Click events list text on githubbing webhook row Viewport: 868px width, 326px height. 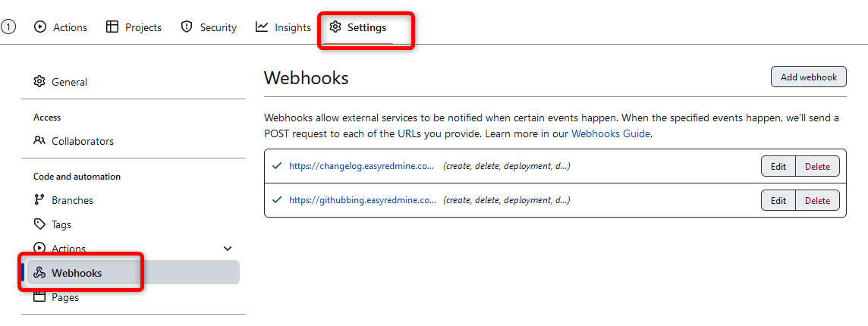pyautogui.click(x=507, y=200)
